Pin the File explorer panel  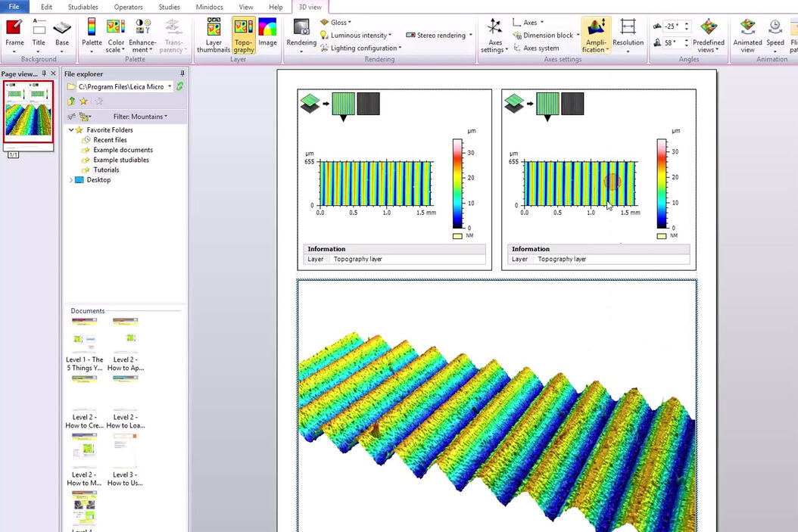[182, 73]
